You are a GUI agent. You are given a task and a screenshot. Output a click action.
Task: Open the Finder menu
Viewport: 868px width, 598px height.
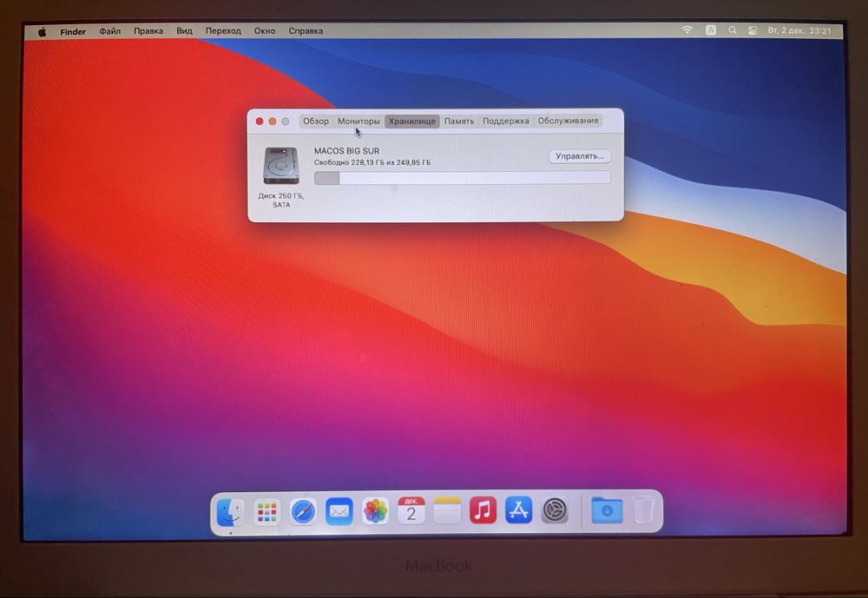[73, 31]
